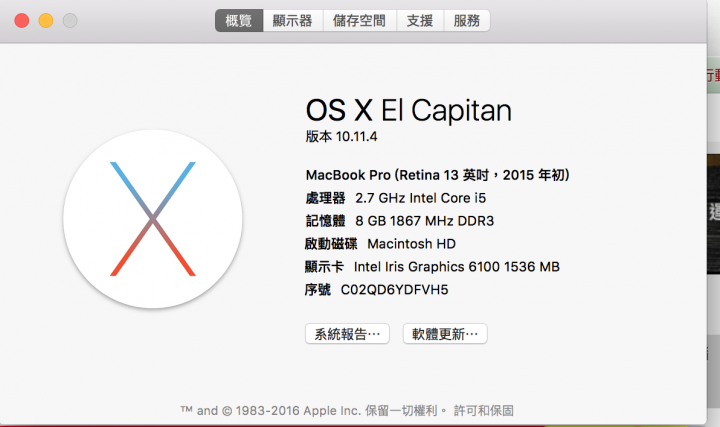Select the serial number C02QD6YDFVH5
This screenshot has width=720, height=427.
(x=394, y=290)
